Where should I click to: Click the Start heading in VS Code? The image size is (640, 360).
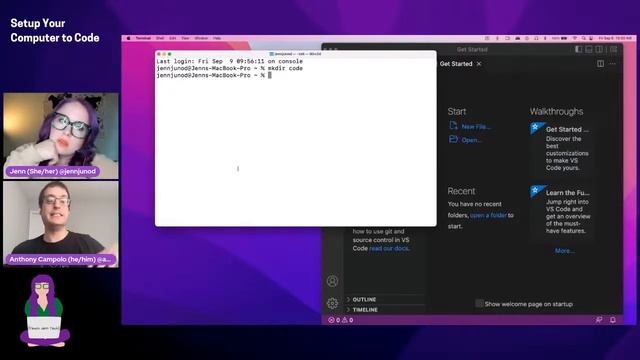click(x=457, y=111)
